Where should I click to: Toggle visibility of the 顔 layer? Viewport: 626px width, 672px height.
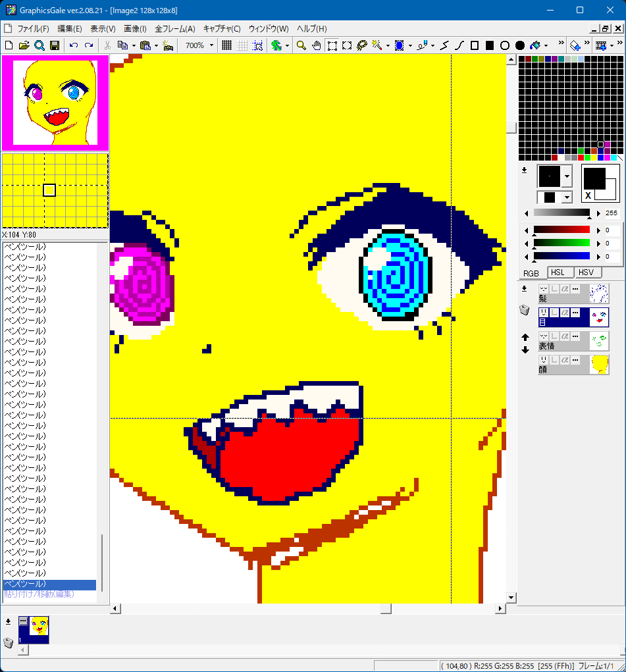[544, 360]
